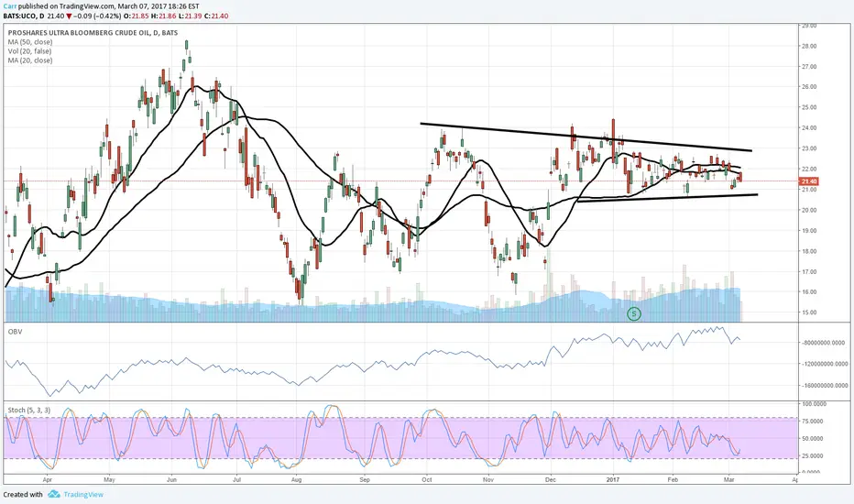
Task: Open the TradingView link in footer
Action: tap(83, 494)
